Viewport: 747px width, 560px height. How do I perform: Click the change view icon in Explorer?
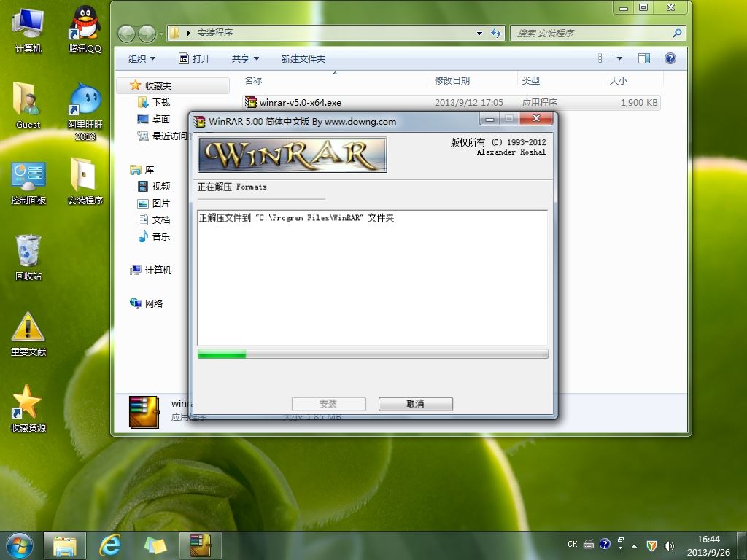click(x=604, y=58)
